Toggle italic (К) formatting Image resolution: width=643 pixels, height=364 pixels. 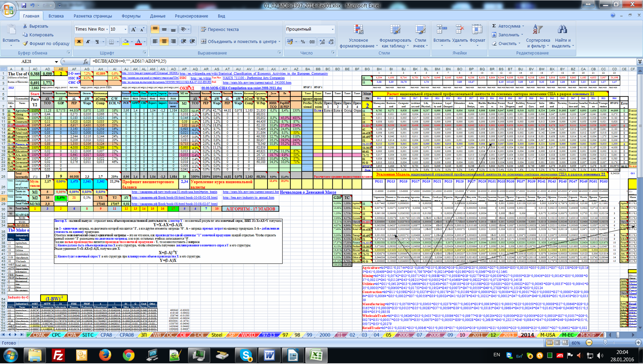(88, 42)
